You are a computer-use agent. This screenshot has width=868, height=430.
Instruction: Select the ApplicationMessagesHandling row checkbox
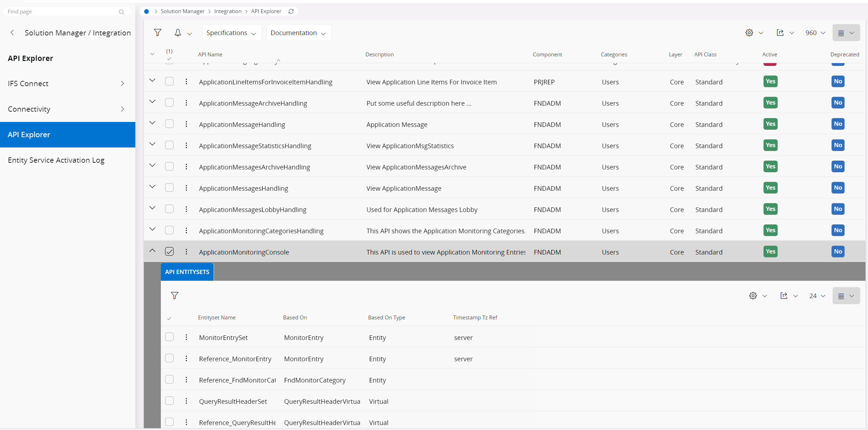point(169,188)
